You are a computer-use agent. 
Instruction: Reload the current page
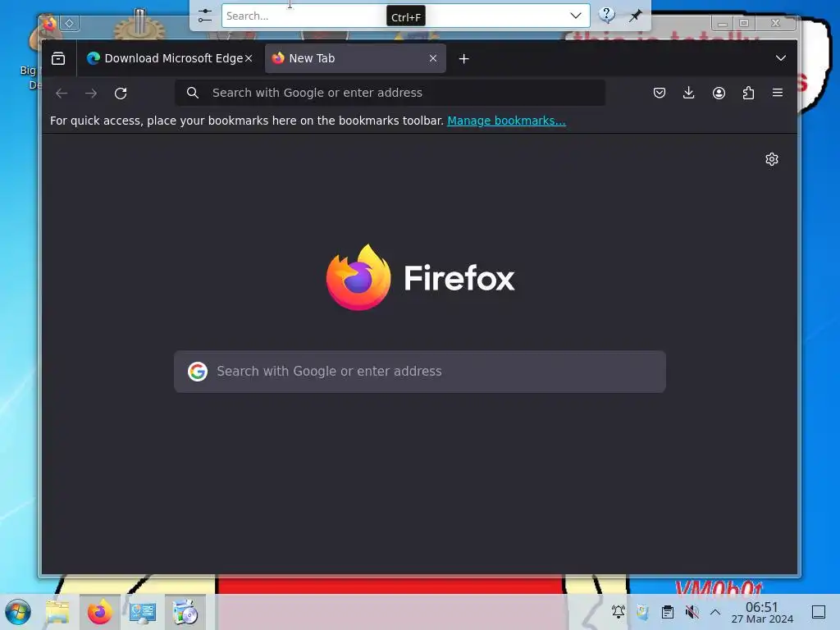(121, 94)
